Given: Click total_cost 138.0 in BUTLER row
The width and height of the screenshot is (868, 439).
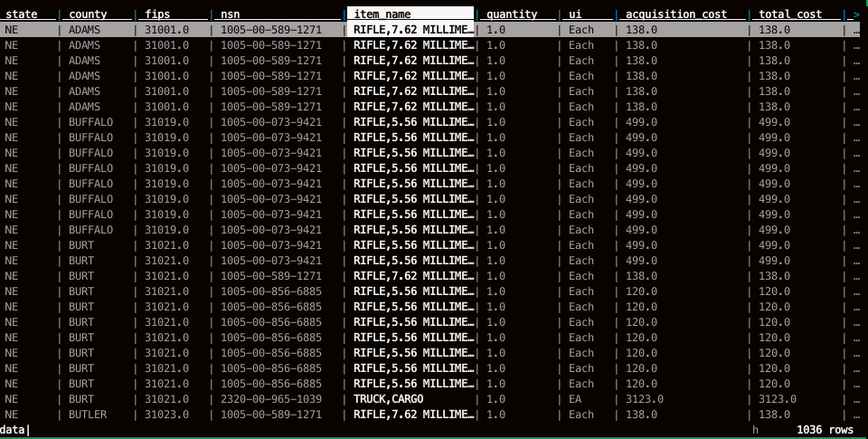Looking at the screenshot, I should click(x=774, y=415).
